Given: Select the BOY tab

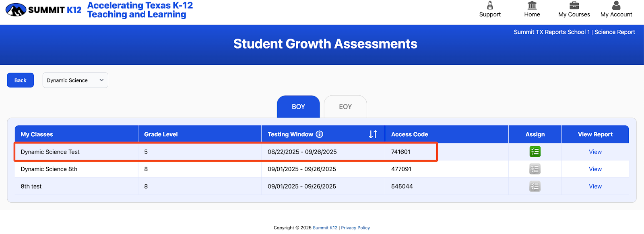Looking at the screenshot, I should [298, 107].
